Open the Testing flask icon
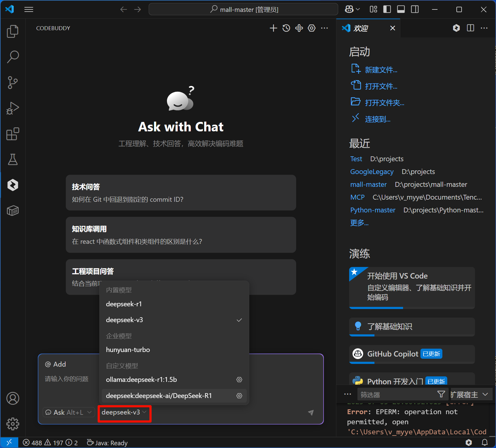The width and height of the screenshot is (496, 448). tap(12, 159)
